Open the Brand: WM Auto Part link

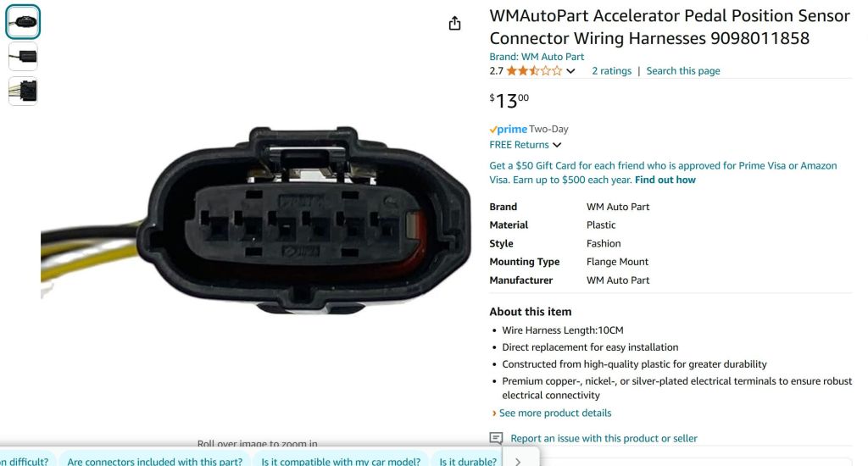tap(537, 57)
